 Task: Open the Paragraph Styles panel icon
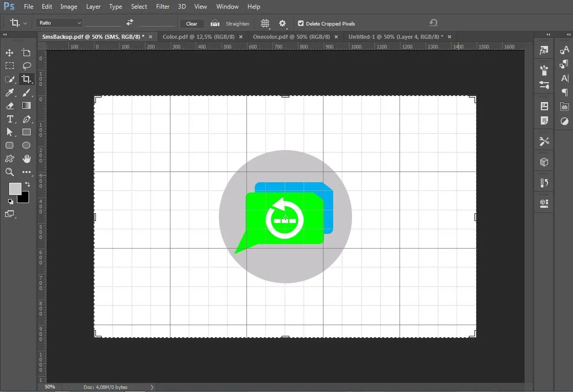[x=565, y=64]
